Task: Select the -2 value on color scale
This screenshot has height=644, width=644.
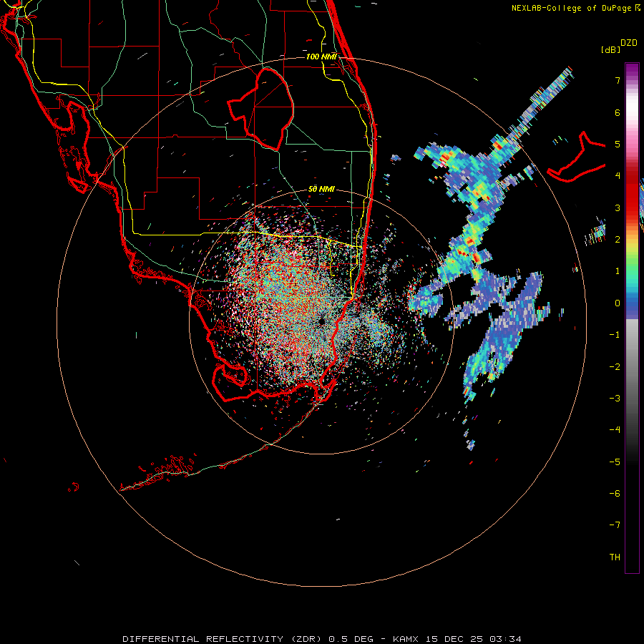Action: point(615,367)
